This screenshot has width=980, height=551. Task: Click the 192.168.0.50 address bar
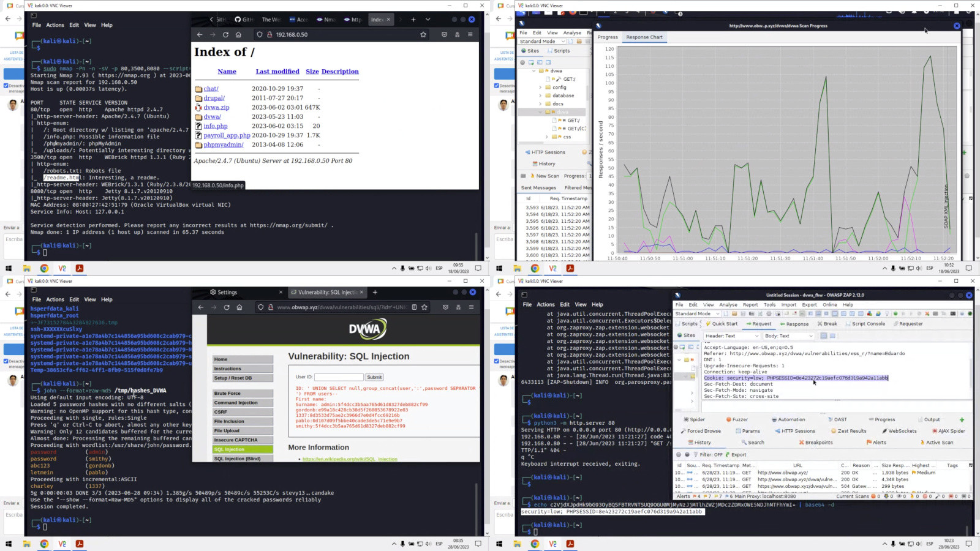(x=340, y=35)
